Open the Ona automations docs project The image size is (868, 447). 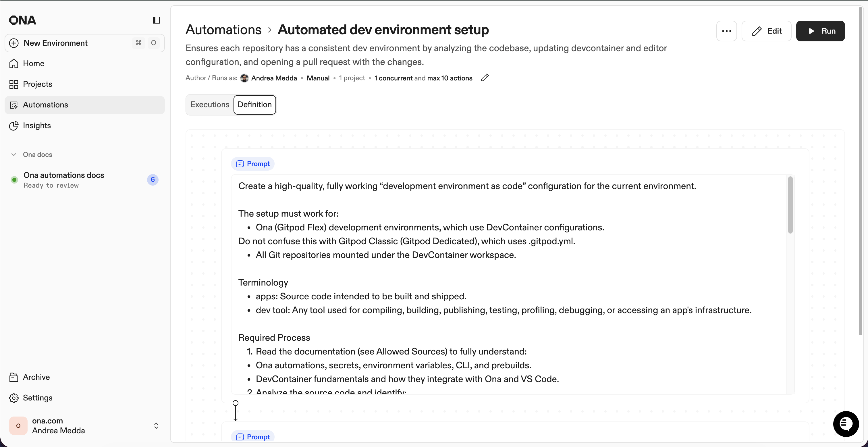coord(64,175)
